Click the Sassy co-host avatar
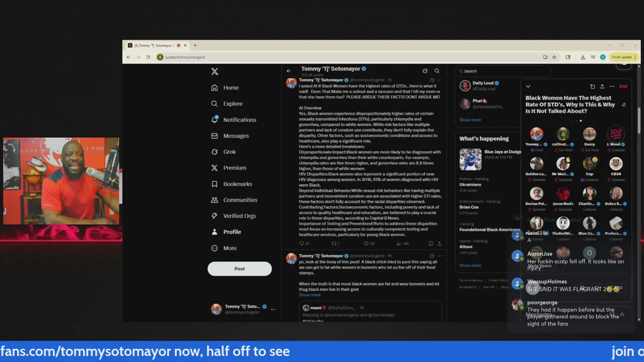The image size is (644, 362). 589,134
